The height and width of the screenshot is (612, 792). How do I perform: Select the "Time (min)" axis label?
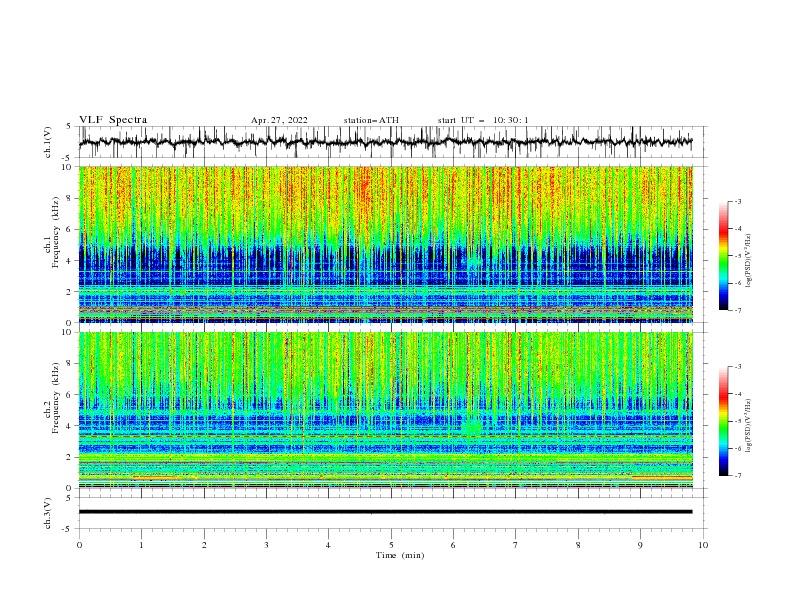click(x=400, y=555)
